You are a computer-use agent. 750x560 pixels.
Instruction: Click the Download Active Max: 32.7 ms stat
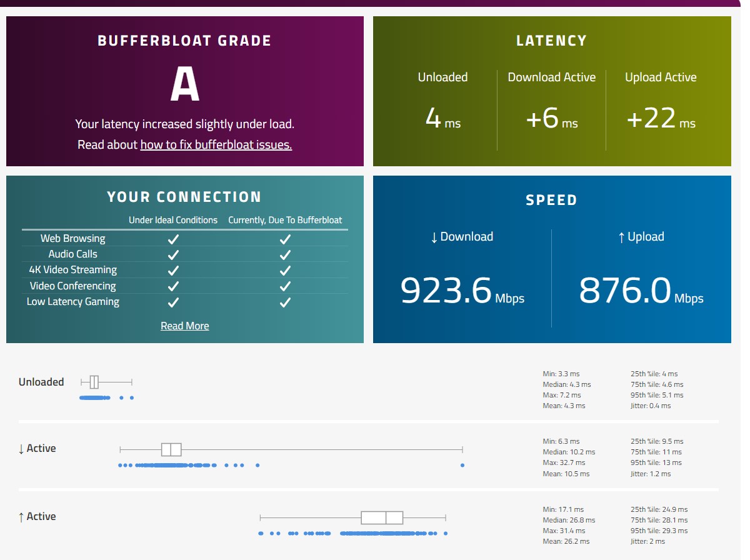pos(564,463)
